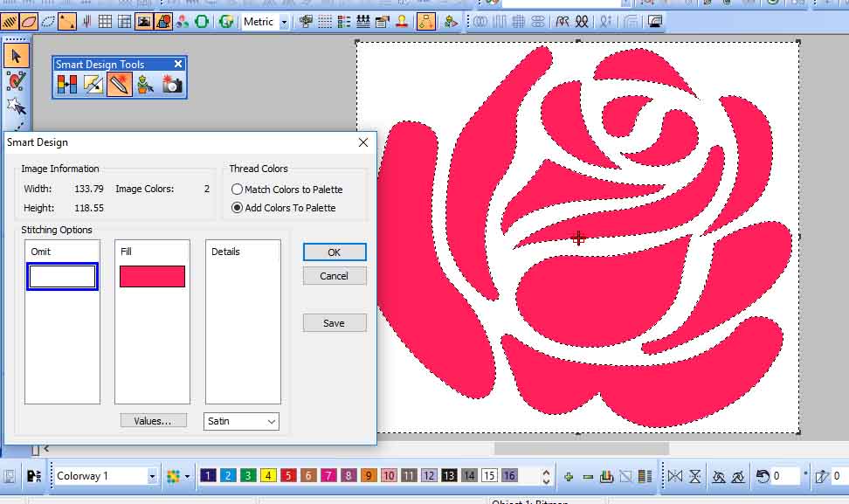Image resolution: width=849 pixels, height=504 pixels.
Task: Click the camera snapshot icon in Smart Design Tools
Action: (x=170, y=83)
